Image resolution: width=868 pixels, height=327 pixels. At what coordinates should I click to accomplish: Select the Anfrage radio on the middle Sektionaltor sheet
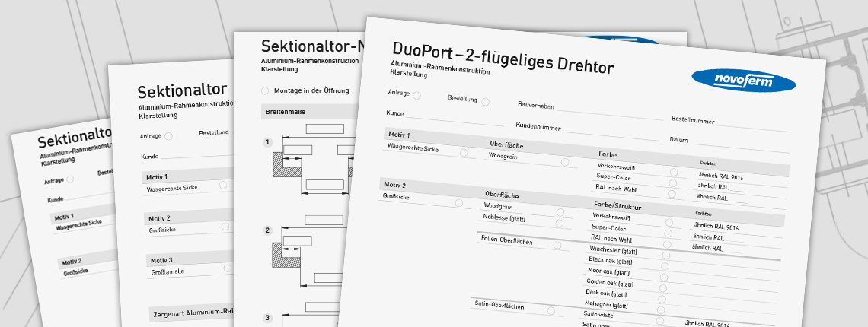168,135
